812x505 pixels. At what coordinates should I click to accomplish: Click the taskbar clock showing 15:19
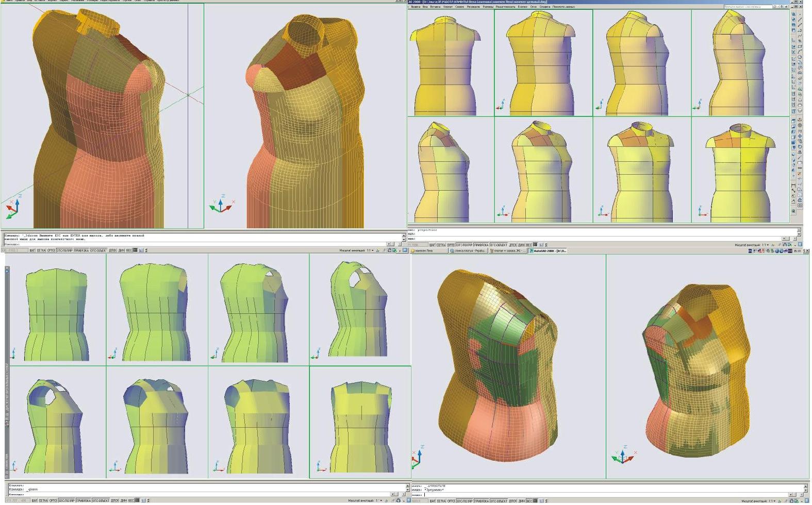click(798, 251)
